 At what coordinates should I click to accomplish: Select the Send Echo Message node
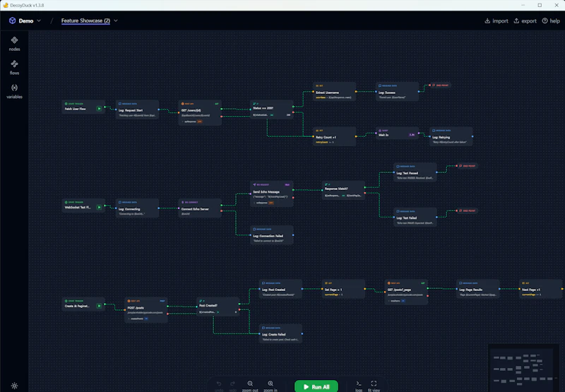[x=272, y=194]
